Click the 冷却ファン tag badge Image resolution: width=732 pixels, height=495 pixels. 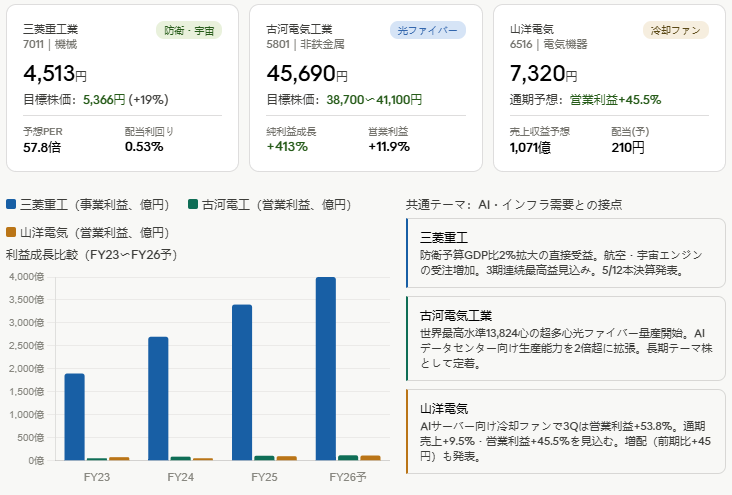point(676,30)
